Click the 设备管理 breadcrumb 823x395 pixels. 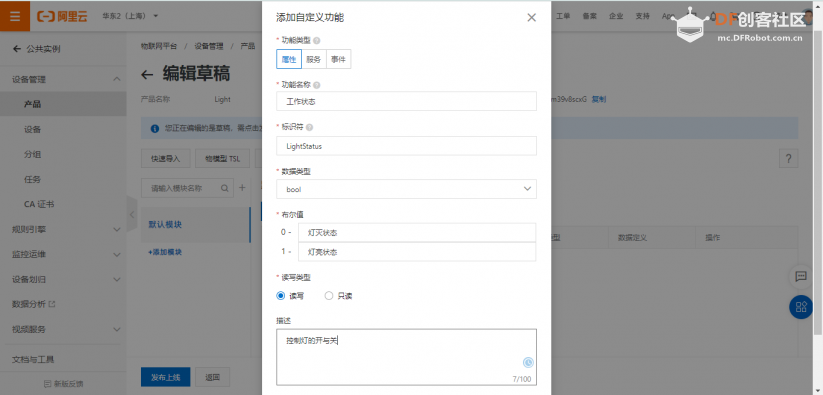tap(209, 46)
